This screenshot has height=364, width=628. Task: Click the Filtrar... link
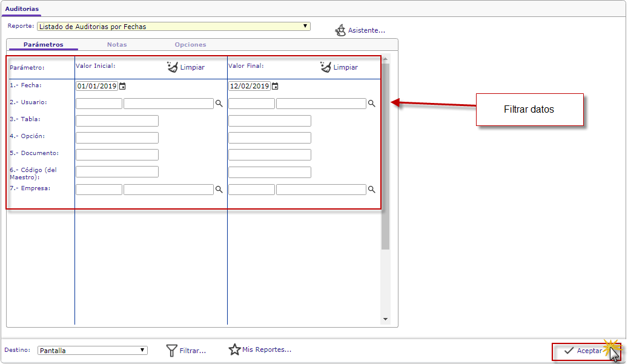pyautogui.click(x=193, y=351)
